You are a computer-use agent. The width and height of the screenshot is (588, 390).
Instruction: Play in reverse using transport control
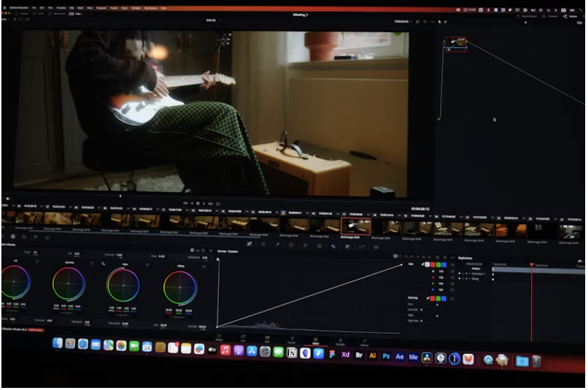(x=192, y=203)
